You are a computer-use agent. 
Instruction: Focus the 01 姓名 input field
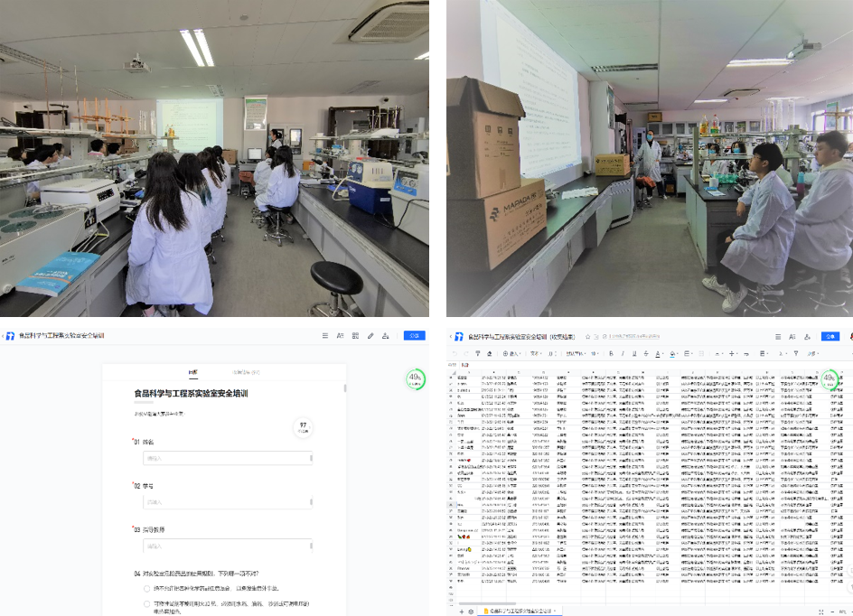228,458
